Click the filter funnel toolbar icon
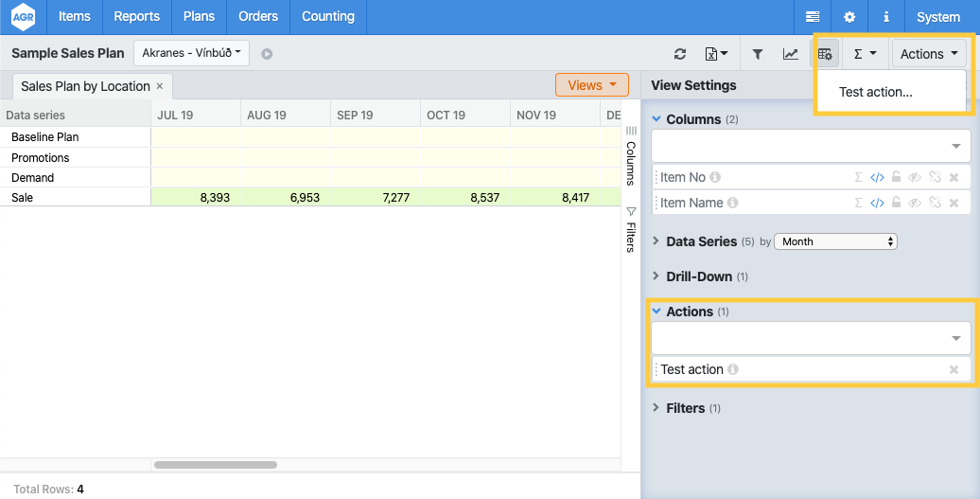980x499 pixels. coord(758,54)
